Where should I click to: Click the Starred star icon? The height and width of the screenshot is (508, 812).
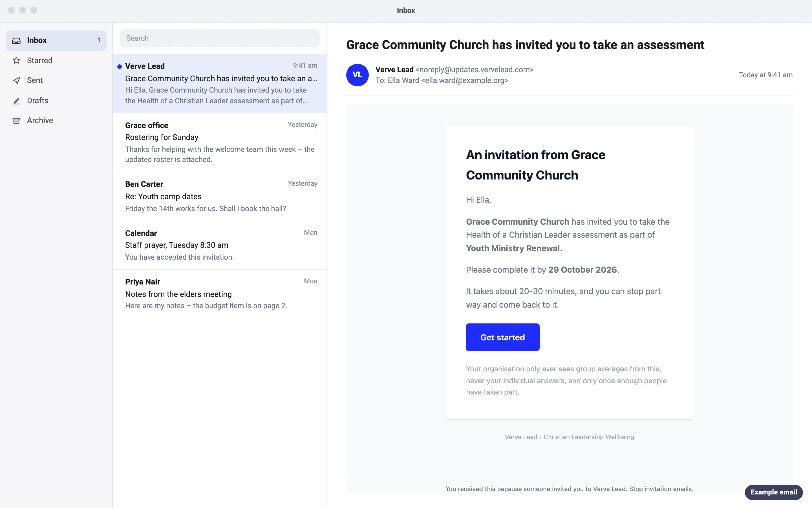[x=16, y=60]
